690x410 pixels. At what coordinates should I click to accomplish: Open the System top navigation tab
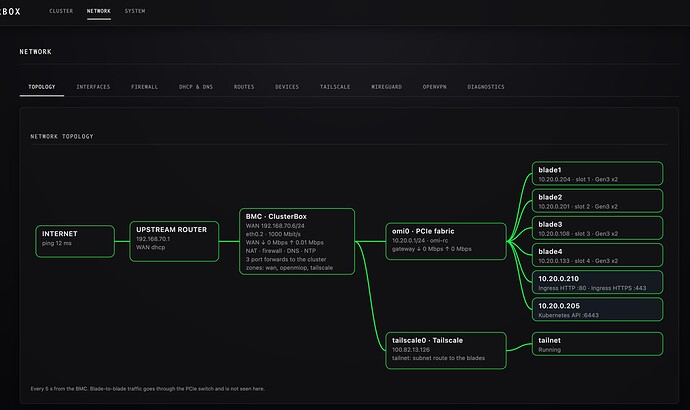pyautogui.click(x=135, y=11)
